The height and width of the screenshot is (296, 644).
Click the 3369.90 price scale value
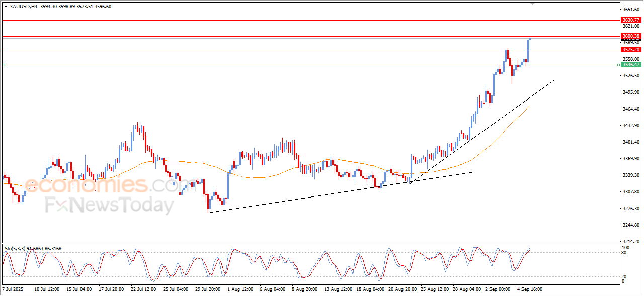point(631,159)
